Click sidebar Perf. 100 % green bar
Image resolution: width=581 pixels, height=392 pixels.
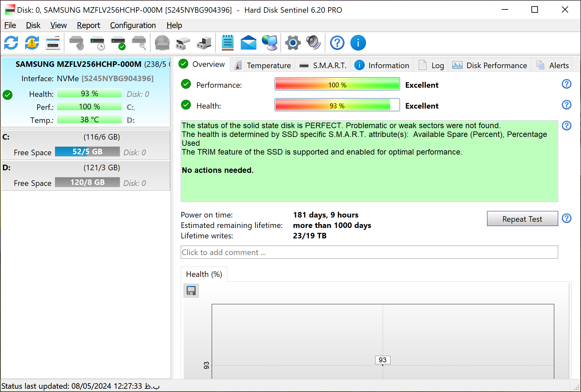[x=89, y=107]
